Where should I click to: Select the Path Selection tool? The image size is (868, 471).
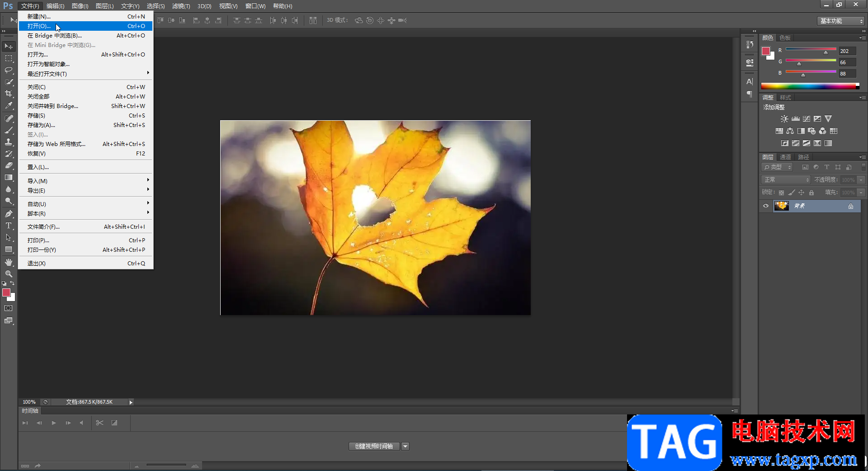point(9,237)
